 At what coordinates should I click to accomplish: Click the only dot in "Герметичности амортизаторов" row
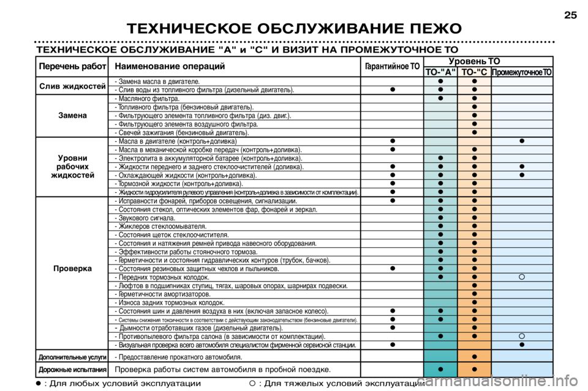[474, 294]
